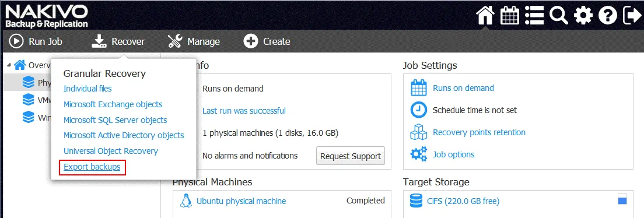Viewport: 644px width, 218px height.
Task: Open the Recover menu
Action: coord(118,41)
